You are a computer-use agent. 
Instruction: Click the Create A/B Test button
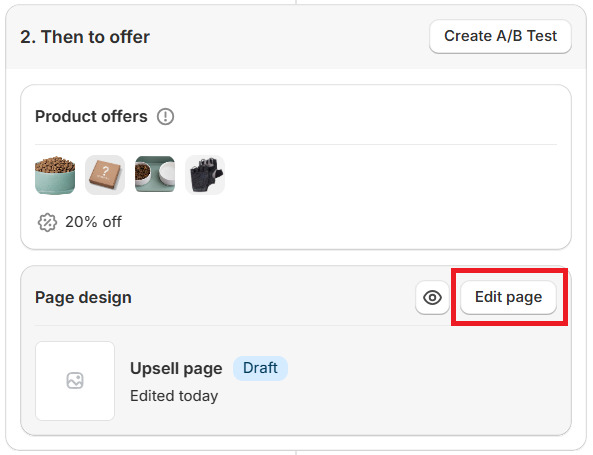(500, 36)
